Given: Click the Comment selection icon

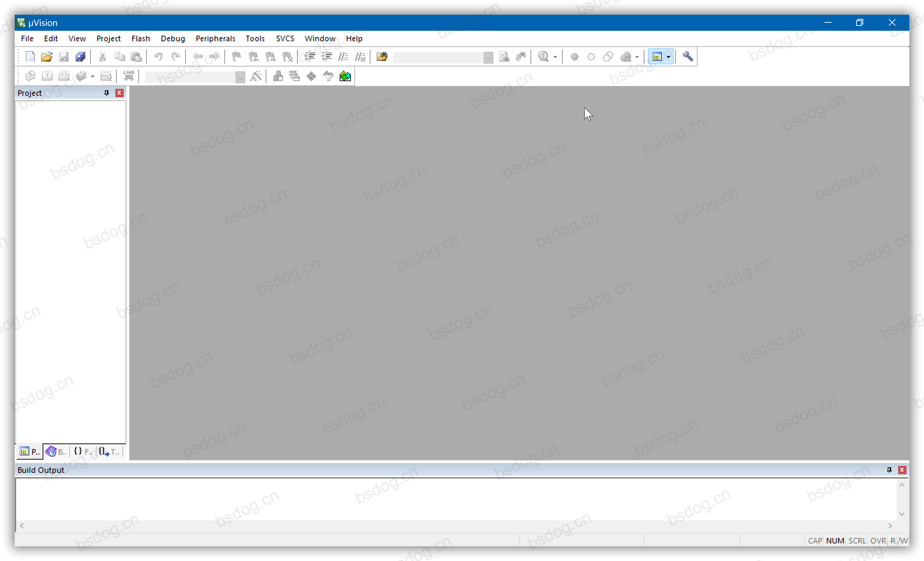Looking at the screenshot, I should [343, 57].
